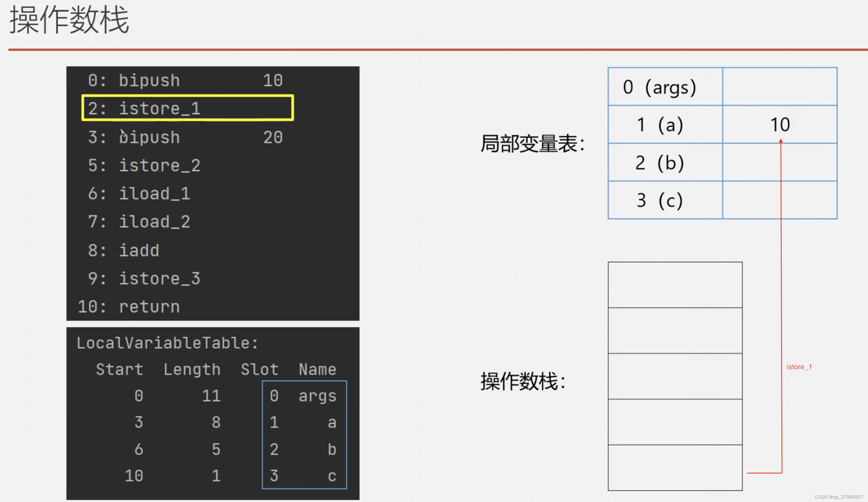
Task: Select instruction '9: istore_3'
Action: (144, 279)
